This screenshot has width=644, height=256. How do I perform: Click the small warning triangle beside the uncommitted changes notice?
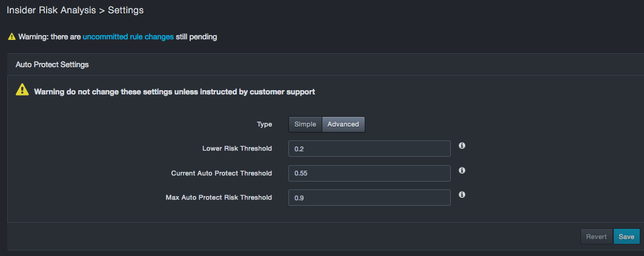(12, 37)
